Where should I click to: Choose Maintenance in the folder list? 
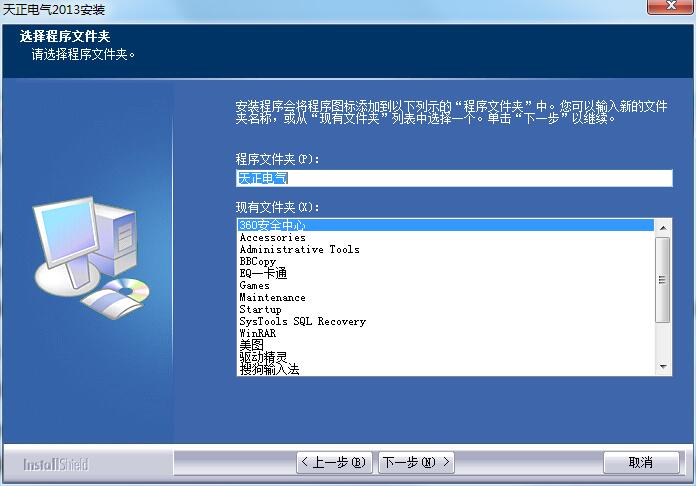tap(272, 298)
